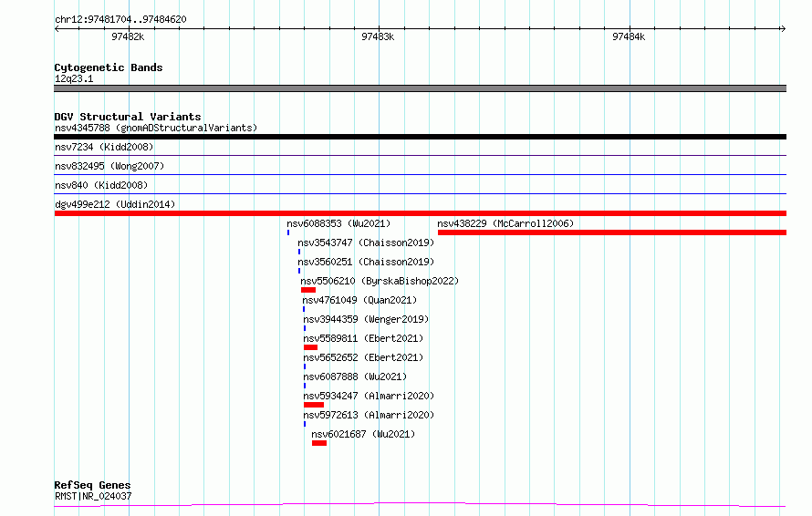Open the nsv840 (Kidd2008) variant
The image size is (812, 516).
coord(101,185)
